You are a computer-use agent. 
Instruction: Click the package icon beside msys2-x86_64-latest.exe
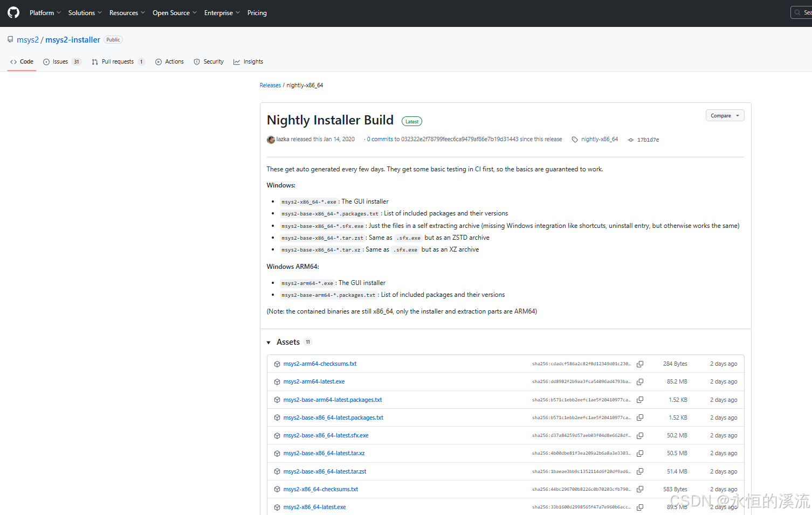[x=277, y=507]
